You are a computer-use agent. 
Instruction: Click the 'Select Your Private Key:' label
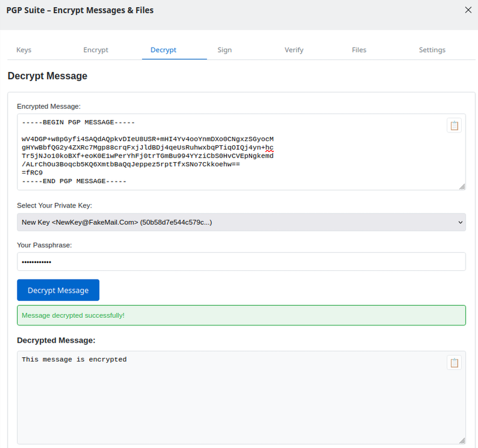(x=54, y=205)
